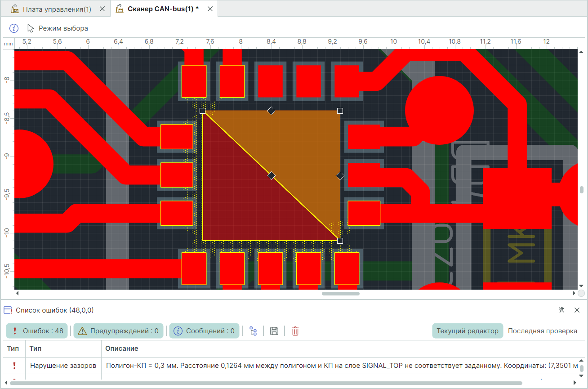Click the mm units label on ruler
Screen dimensions: 588x389
coord(8,44)
